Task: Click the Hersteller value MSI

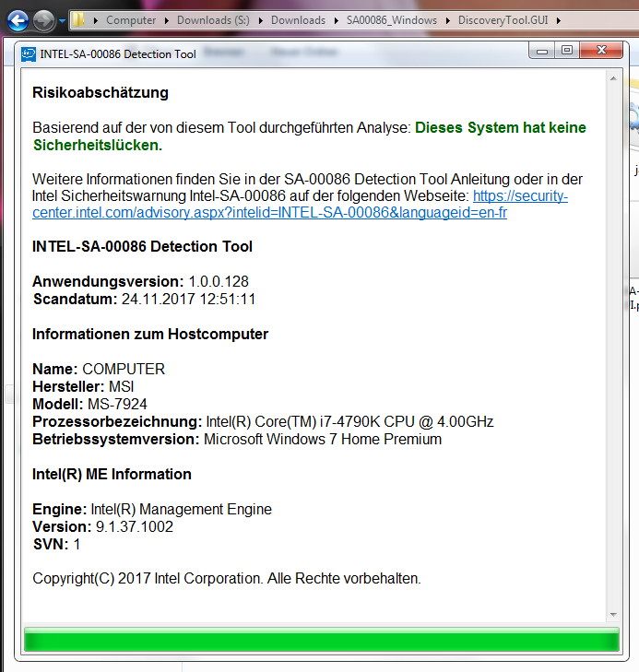Action: coord(122,386)
